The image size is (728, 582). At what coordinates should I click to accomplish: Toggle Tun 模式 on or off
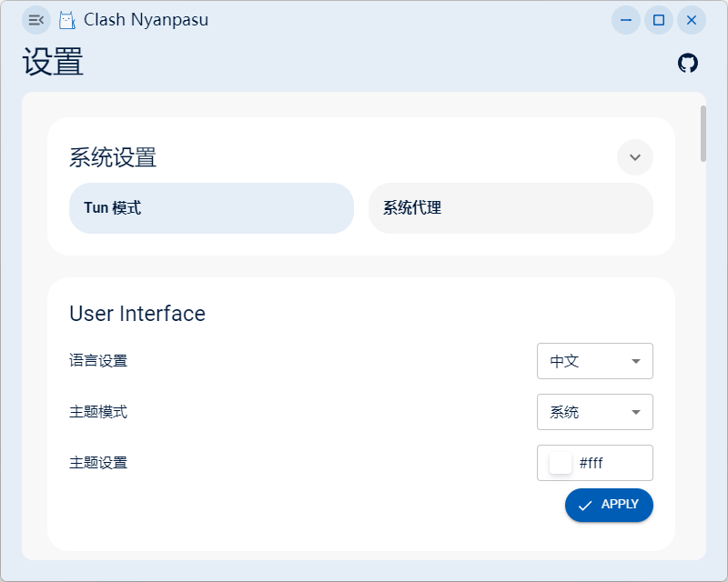211,208
